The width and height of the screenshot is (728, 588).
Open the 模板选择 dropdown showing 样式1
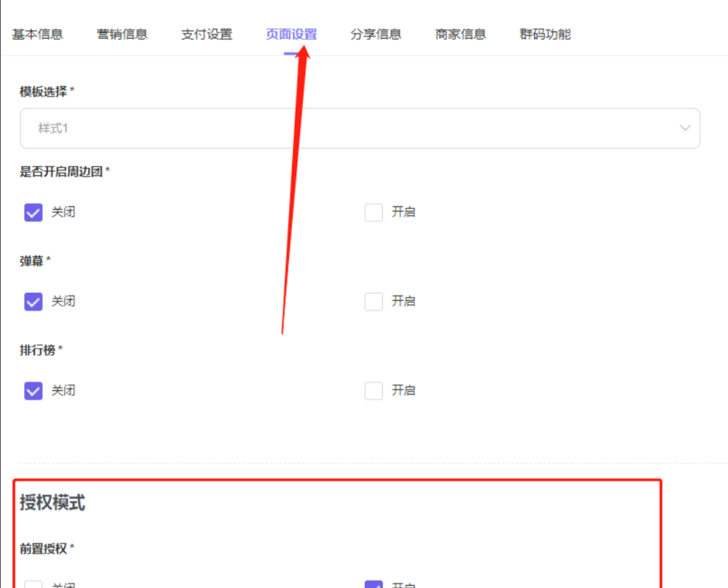358,128
